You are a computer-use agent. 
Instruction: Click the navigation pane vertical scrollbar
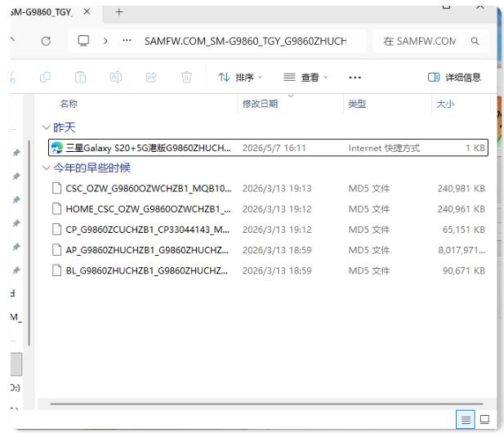click(29, 243)
